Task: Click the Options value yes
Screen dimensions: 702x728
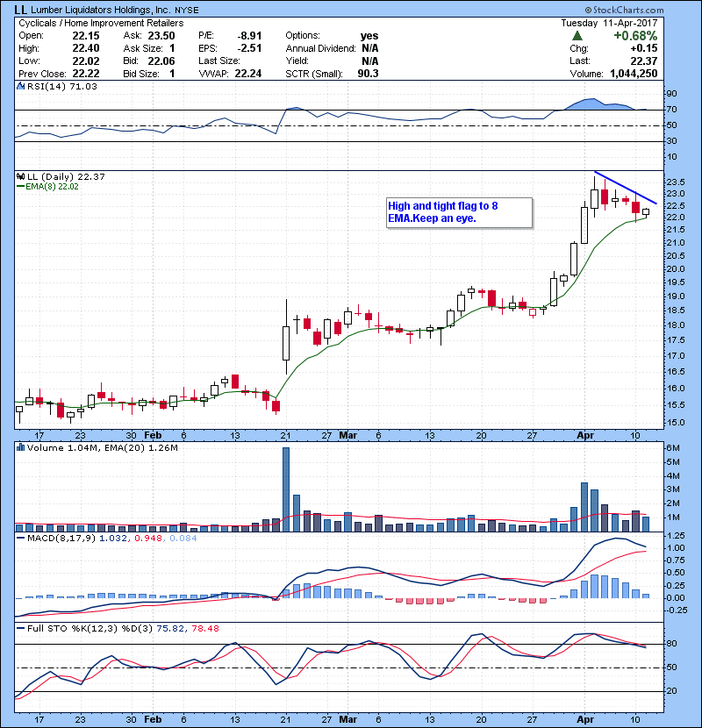Action: click(369, 36)
